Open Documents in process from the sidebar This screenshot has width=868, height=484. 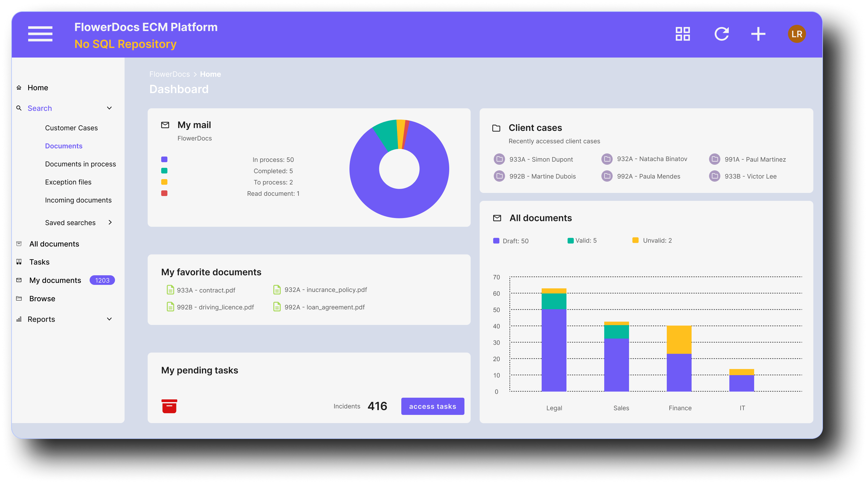(x=80, y=164)
